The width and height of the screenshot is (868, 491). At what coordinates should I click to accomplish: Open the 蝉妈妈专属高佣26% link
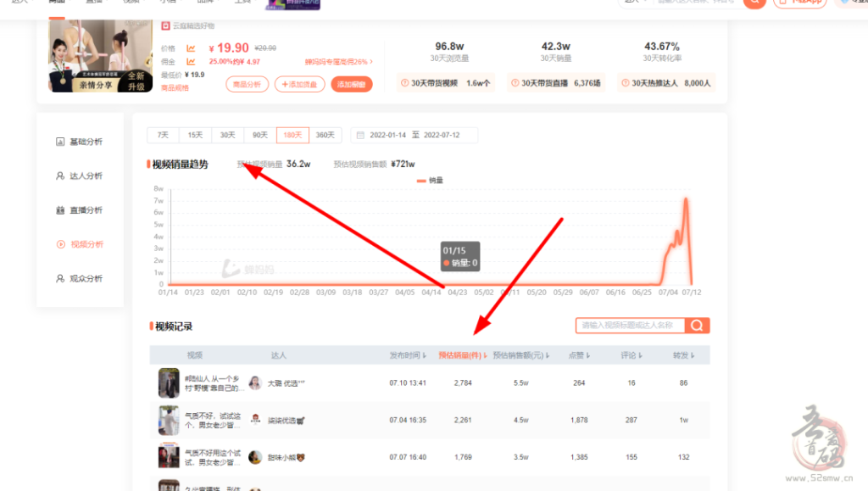[338, 61]
